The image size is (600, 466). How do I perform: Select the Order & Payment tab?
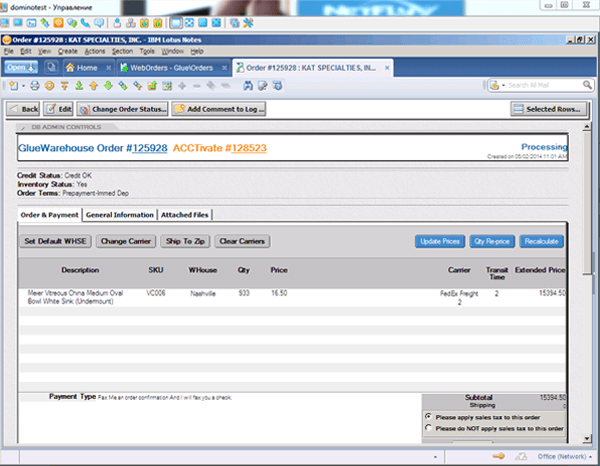[x=49, y=215]
